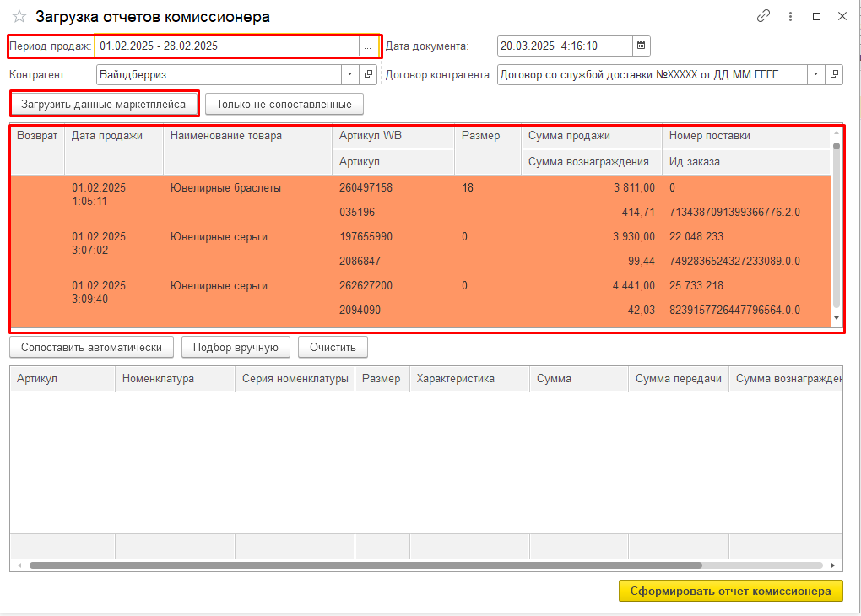Click lower table scroll left arrow
Viewport: 861px width, 616px height.
[x=19, y=565]
